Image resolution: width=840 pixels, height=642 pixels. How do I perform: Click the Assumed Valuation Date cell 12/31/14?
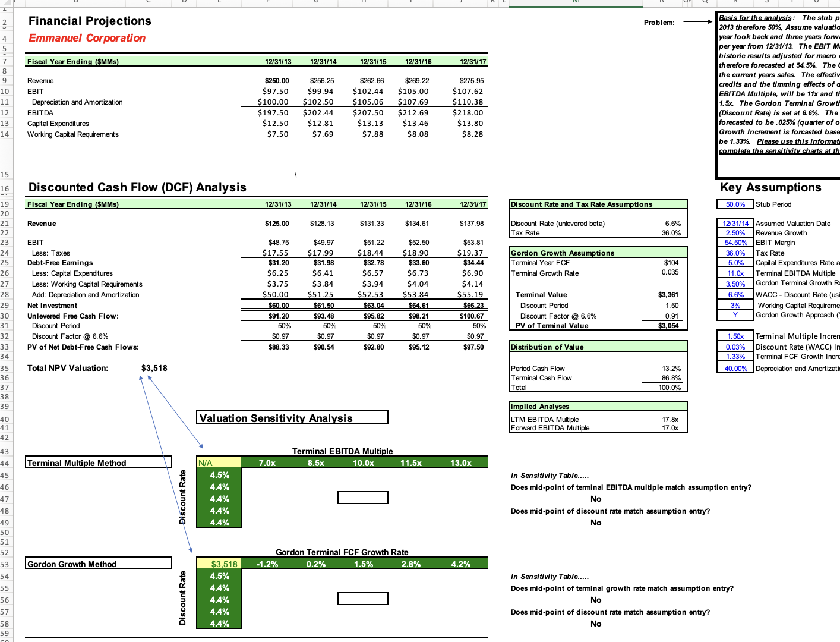[735, 223]
